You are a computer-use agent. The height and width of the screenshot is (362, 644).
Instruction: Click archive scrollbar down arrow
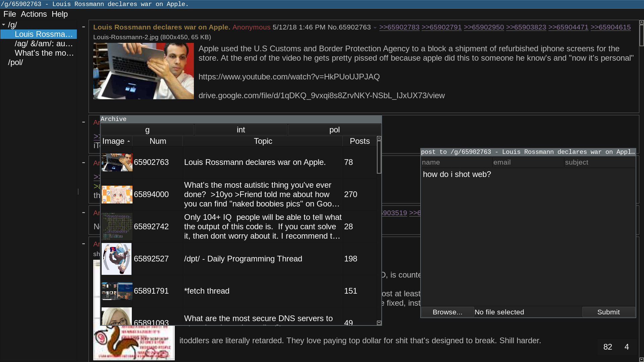[x=379, y=323]
